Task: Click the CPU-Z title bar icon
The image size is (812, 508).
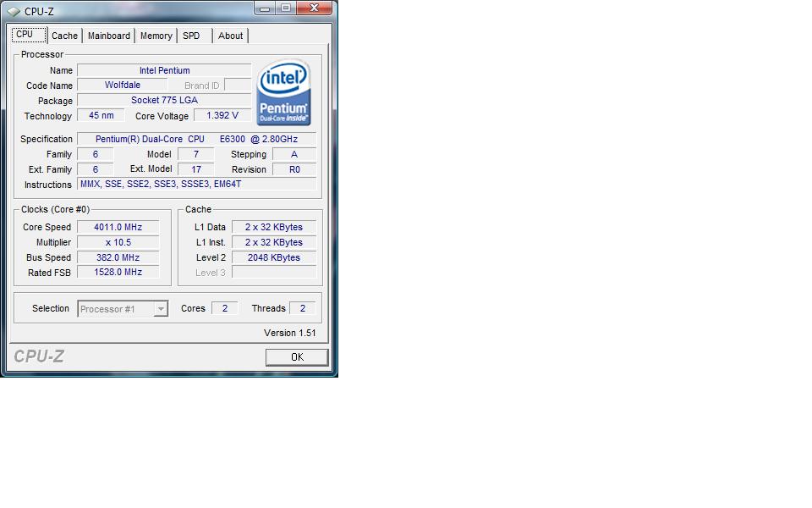Action: coord(14,11)
